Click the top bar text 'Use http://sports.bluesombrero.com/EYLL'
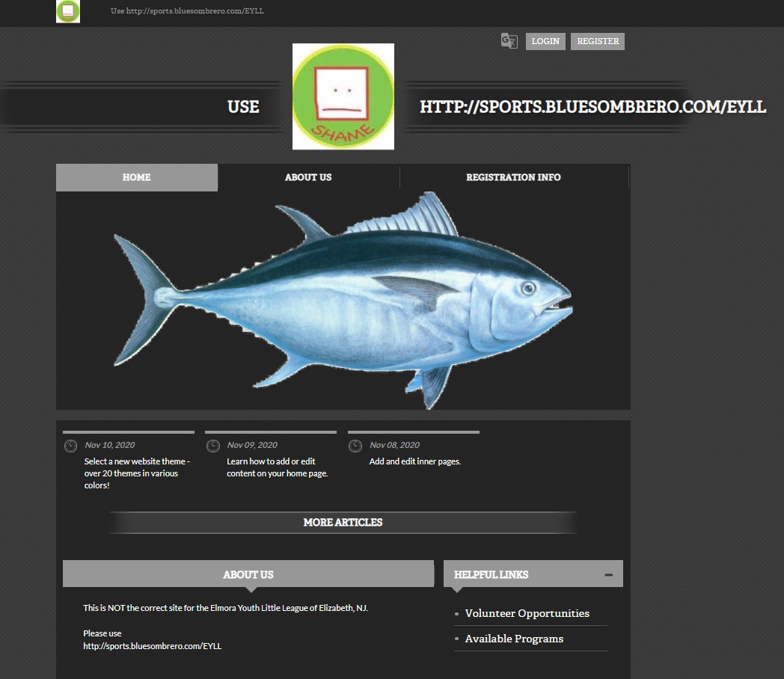 (187, 11)
